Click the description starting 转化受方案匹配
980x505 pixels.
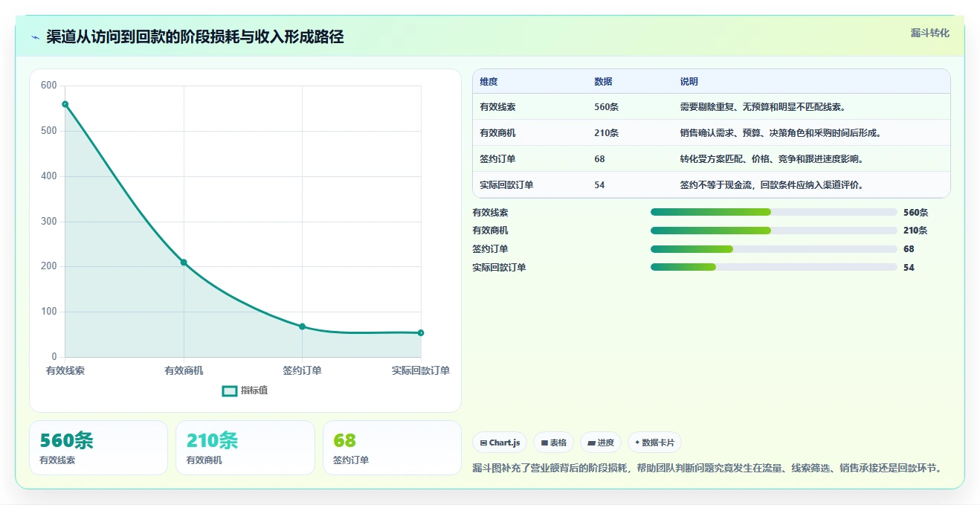772,159
